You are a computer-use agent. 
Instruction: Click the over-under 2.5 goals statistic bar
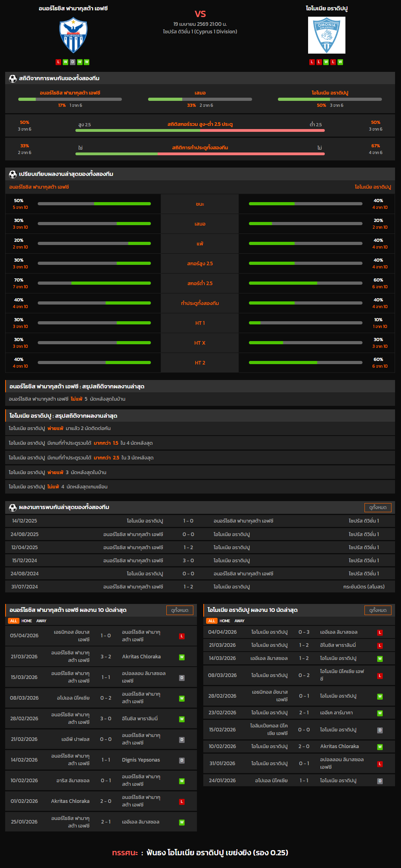click(x=200, y=130)
